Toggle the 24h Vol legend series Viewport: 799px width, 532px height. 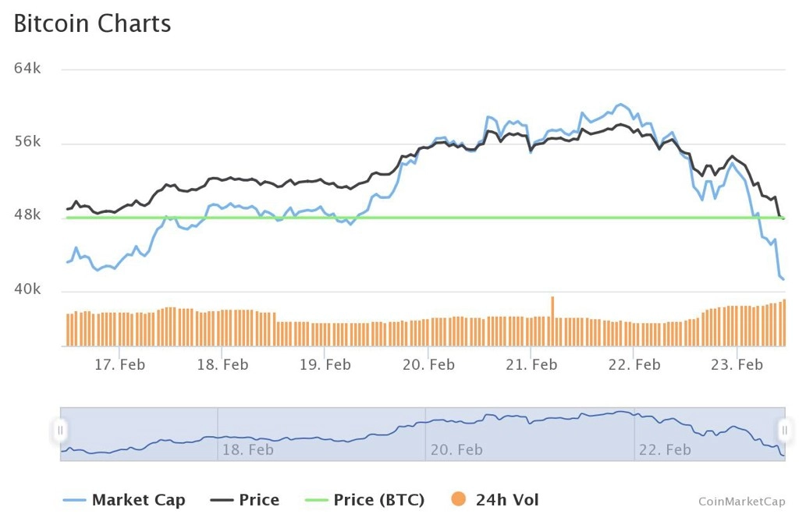(x=495, y=500)
